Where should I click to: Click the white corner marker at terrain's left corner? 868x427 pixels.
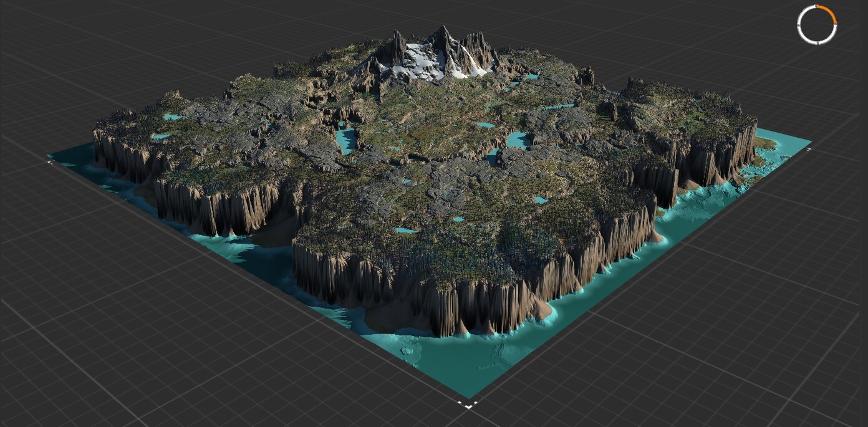pos(50,161)
